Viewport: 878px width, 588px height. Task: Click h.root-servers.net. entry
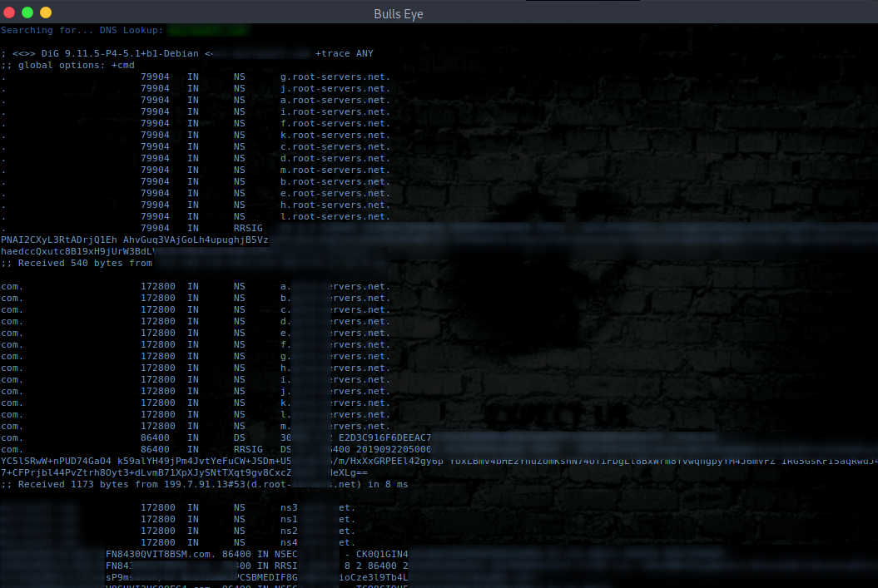point(335,205)
